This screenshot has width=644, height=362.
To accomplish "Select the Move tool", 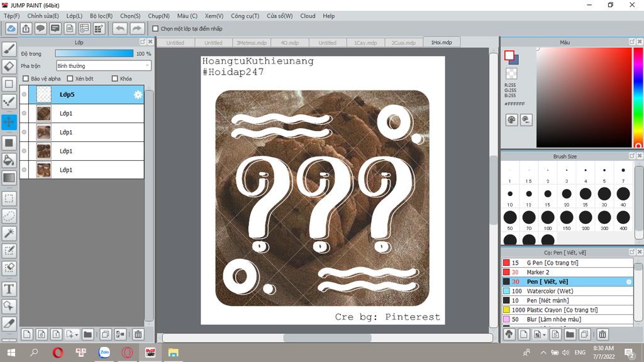I will [x=9, y=122].
